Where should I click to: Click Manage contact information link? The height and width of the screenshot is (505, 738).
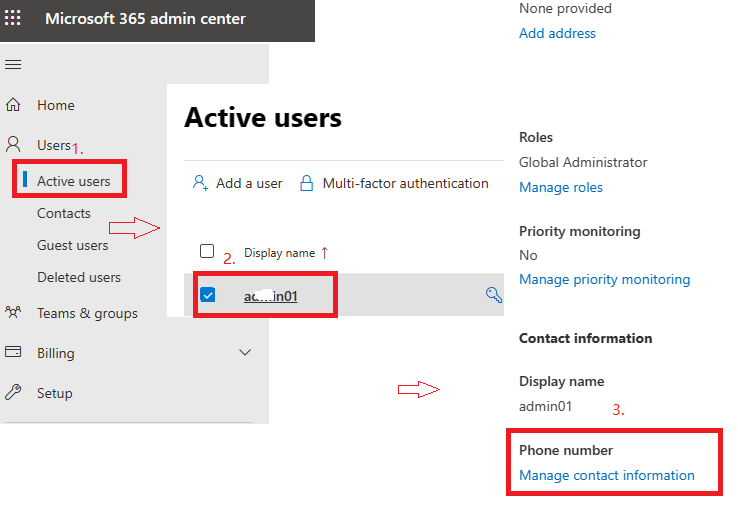(x=607, y=475)
